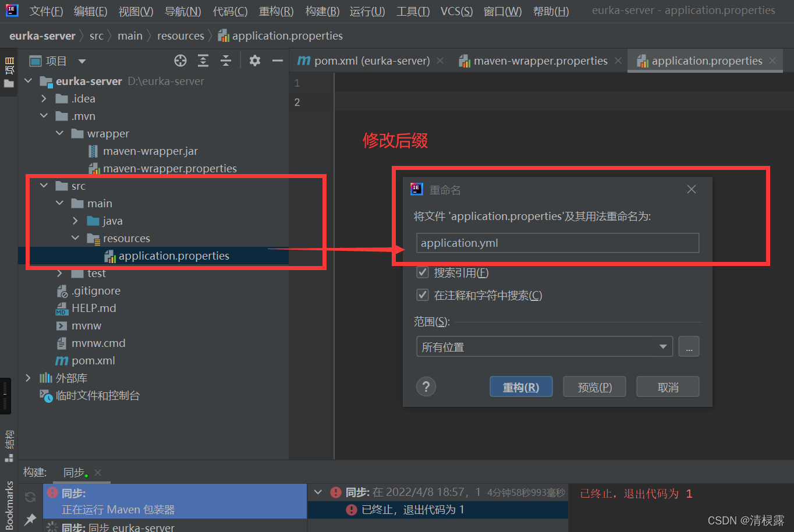Click the pin icon in build panel
Screen dimensions: 794x532
pos(30,519)
